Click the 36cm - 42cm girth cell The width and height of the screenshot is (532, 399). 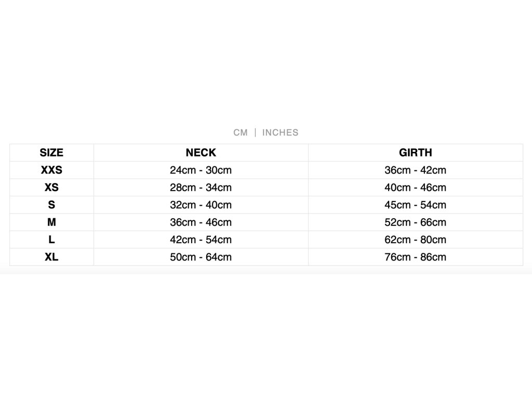pos(415,170)
